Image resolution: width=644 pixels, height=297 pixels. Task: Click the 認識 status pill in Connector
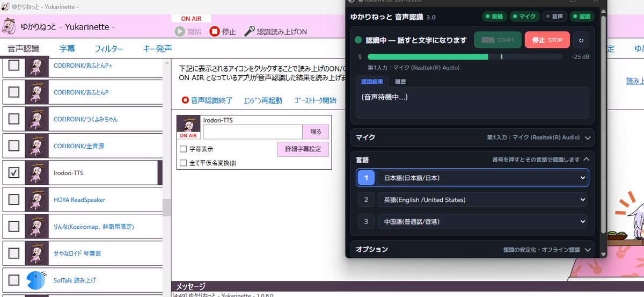(582, 17)
